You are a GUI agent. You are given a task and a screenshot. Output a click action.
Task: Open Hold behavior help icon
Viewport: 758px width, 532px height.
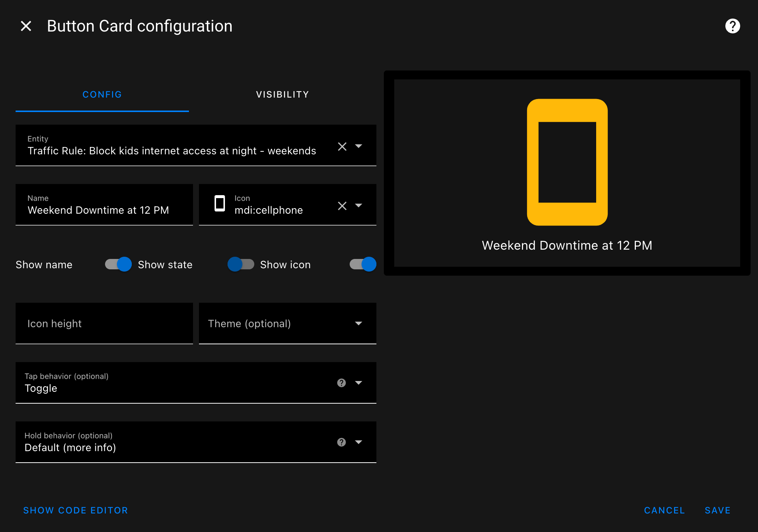[x=342, y=442]
